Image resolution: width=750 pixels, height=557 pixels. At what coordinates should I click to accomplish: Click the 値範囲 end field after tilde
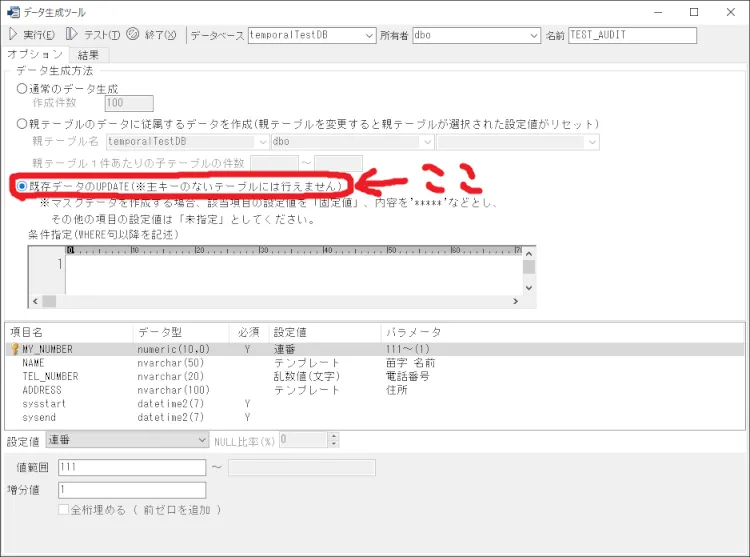302,467
